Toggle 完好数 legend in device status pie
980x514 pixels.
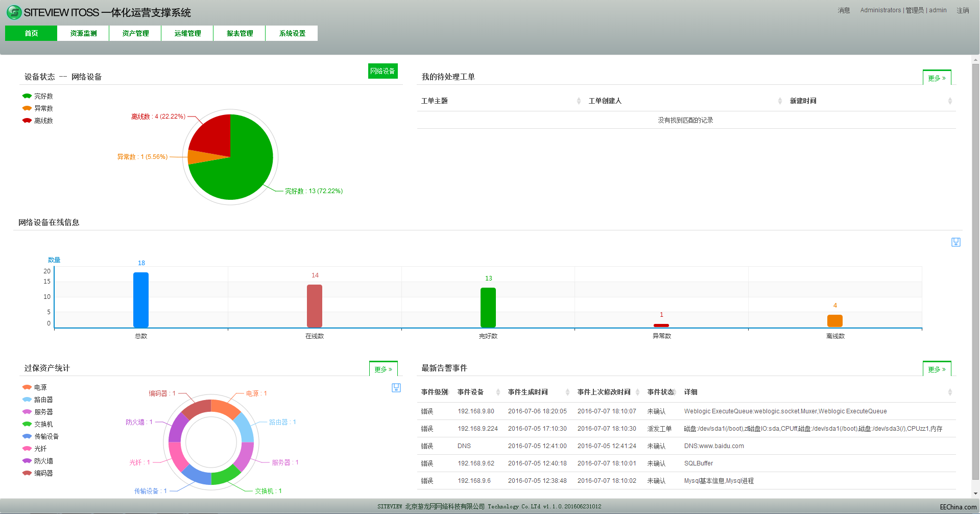click(x=38, y=96)
